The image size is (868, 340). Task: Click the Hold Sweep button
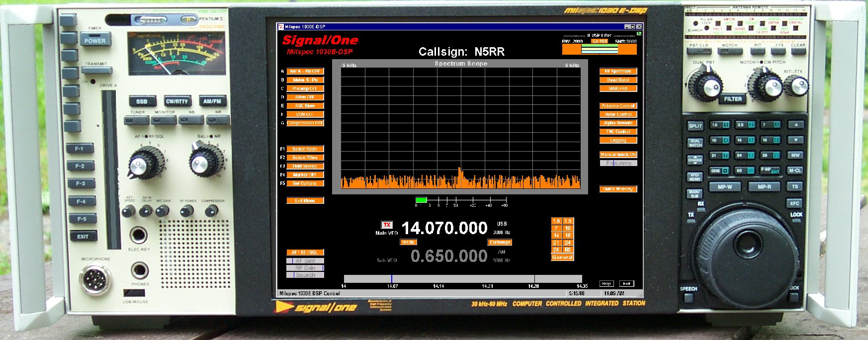coord(305,166)
